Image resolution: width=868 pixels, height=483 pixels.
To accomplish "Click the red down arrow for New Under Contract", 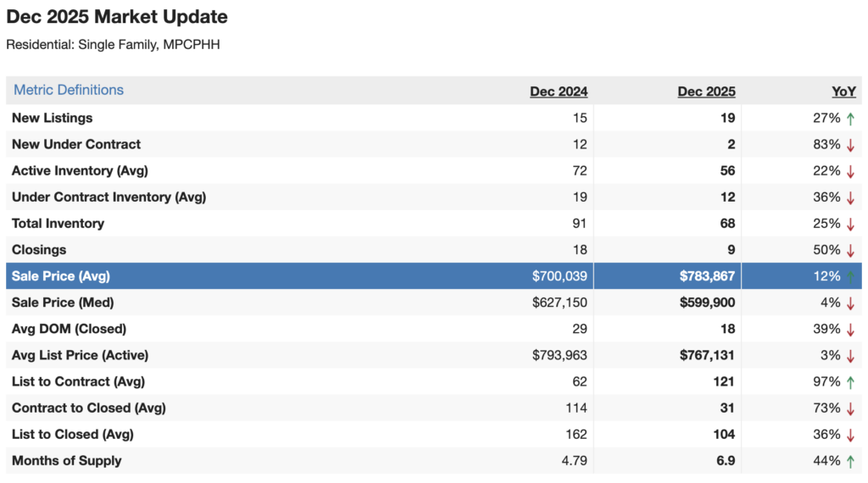I will [x=850, y=145].
